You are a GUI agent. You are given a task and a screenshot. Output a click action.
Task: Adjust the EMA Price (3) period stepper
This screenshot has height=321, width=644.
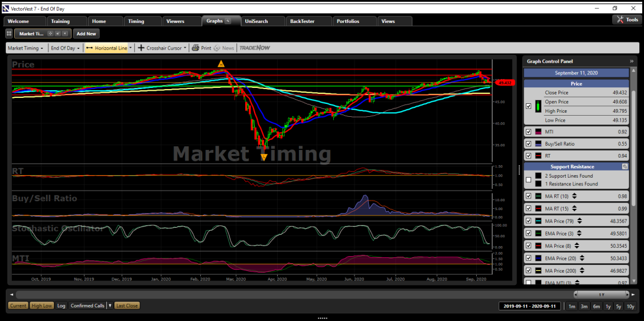pos(580,234)
